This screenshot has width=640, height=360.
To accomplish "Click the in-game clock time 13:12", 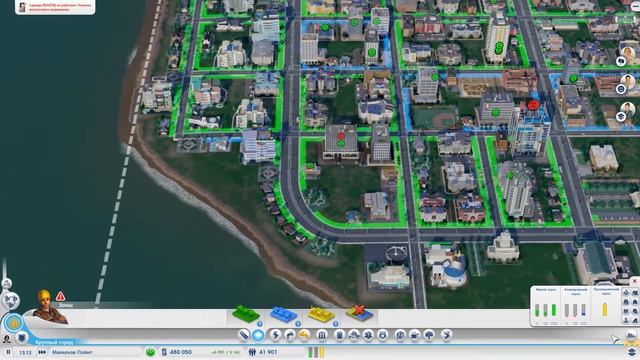I will pos(25,352).
